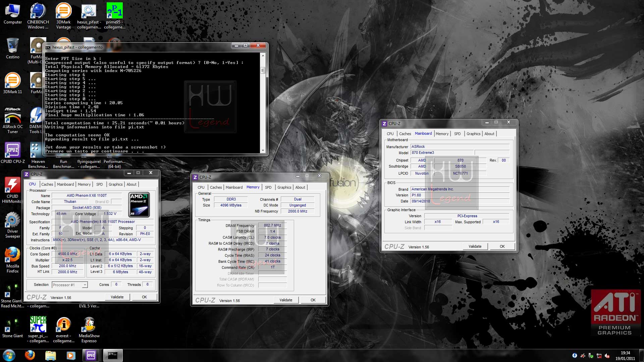Switch to command prompt taskbar button
This screenshot has width=644, height=362.
(113, 355)
